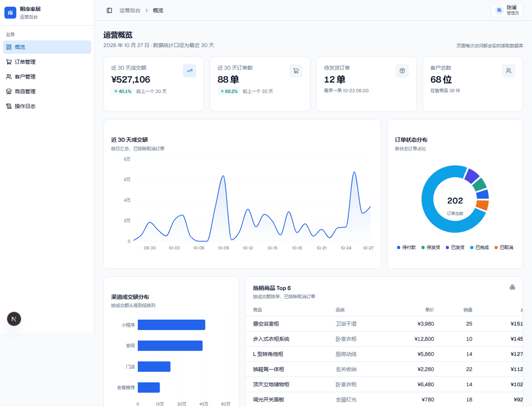Open the 概览 dashboard grid icon
This screenshot has width=532, height=407.
coord(9,47)
